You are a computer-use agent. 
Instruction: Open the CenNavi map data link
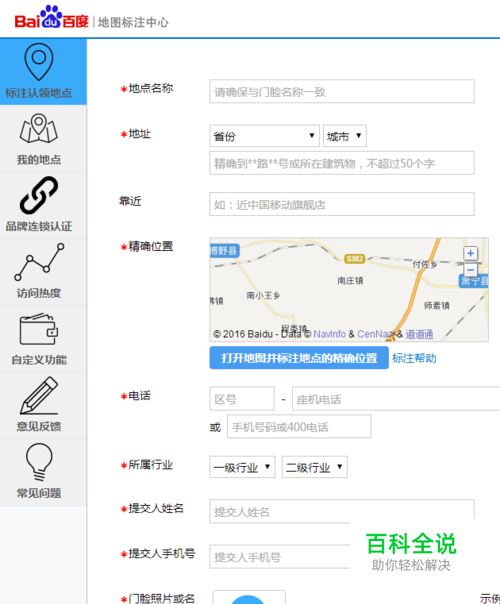coord(374,334)
